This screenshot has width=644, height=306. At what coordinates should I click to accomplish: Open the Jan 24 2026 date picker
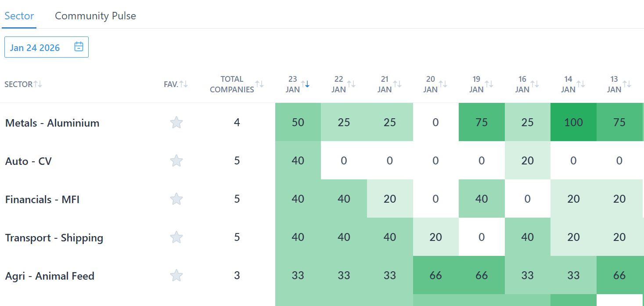pyautogui.click(x=35, y=47)
